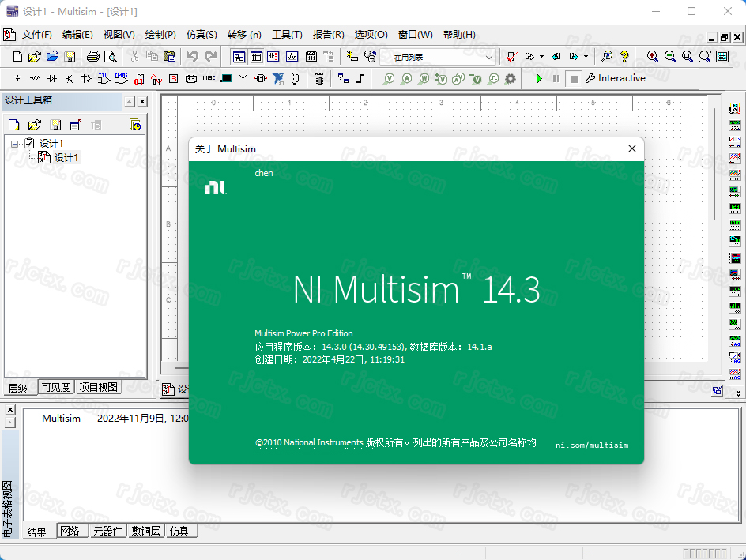The image size is (746, 560).
Task: Open the 在用列表 in-use list dropdown
Action: point(489,57)
